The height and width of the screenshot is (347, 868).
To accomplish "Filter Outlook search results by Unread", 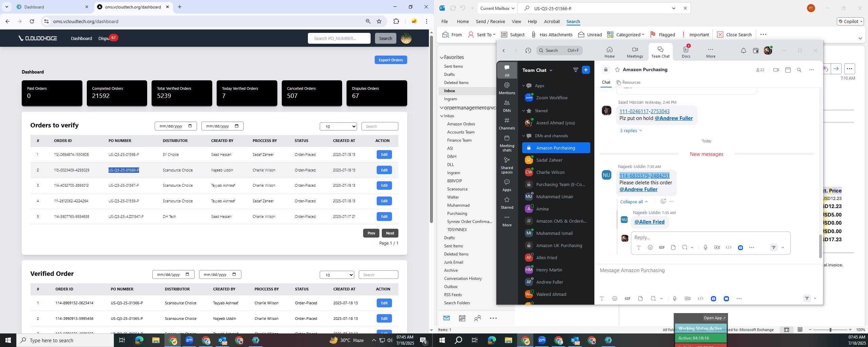I will point(590,35).
